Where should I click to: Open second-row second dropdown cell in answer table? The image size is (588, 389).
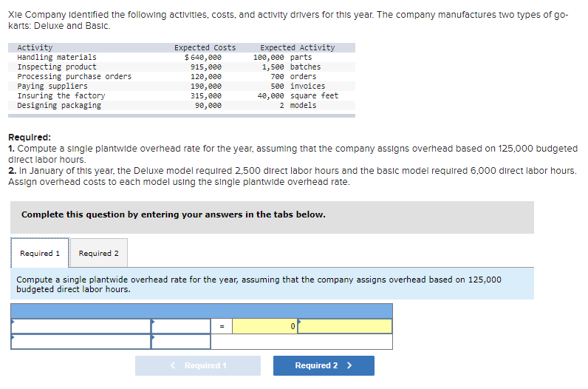[181, 342]
